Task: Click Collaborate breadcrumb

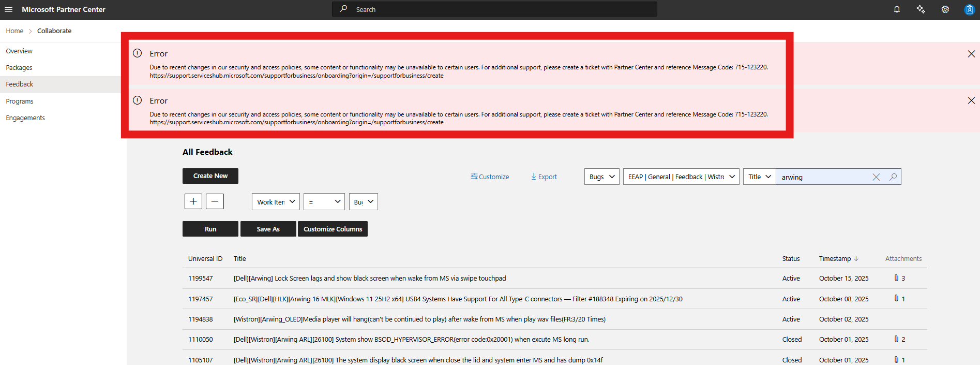Action: [54, 31]
